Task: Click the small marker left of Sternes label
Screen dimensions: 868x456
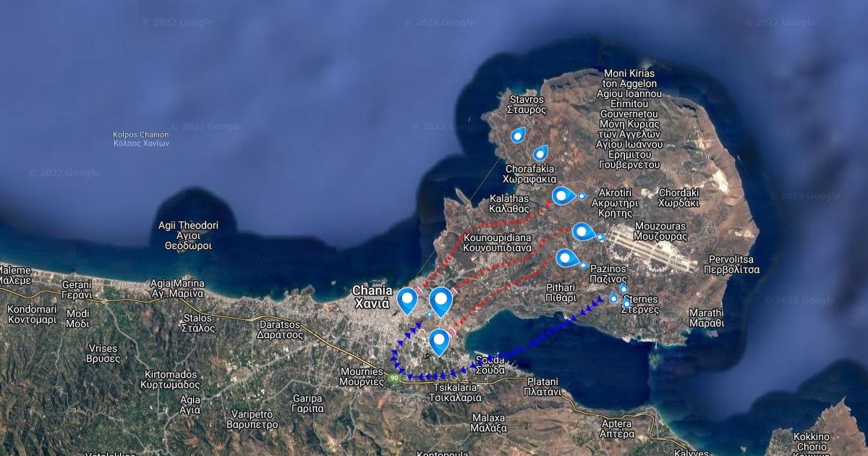Action: [x=614, y=298]
